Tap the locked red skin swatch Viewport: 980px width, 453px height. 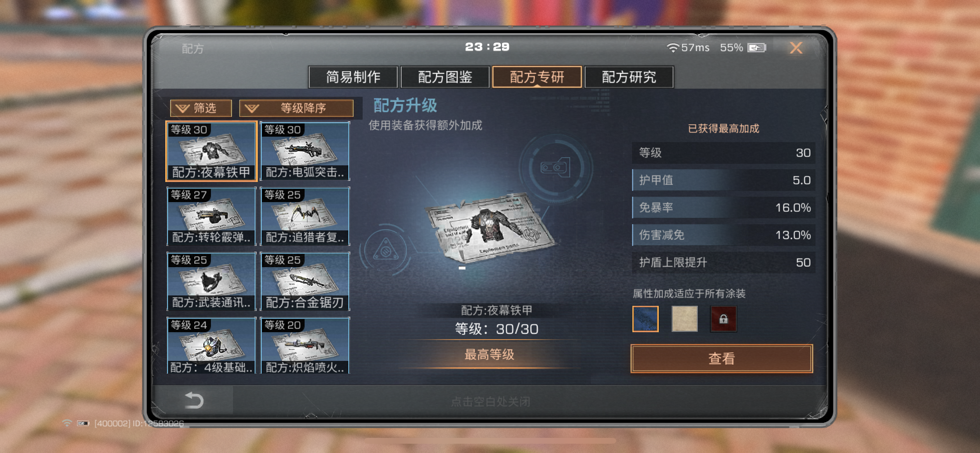(723, 319)
